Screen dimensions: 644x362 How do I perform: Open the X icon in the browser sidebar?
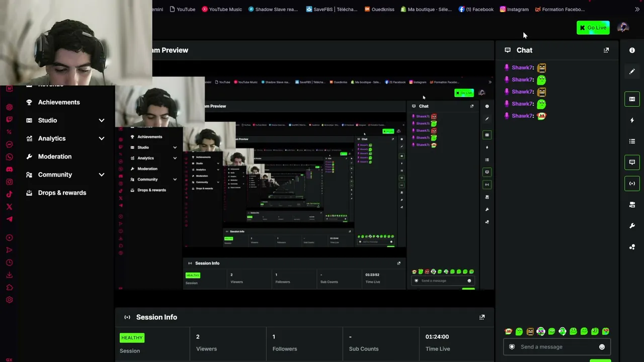coord(9,207)
